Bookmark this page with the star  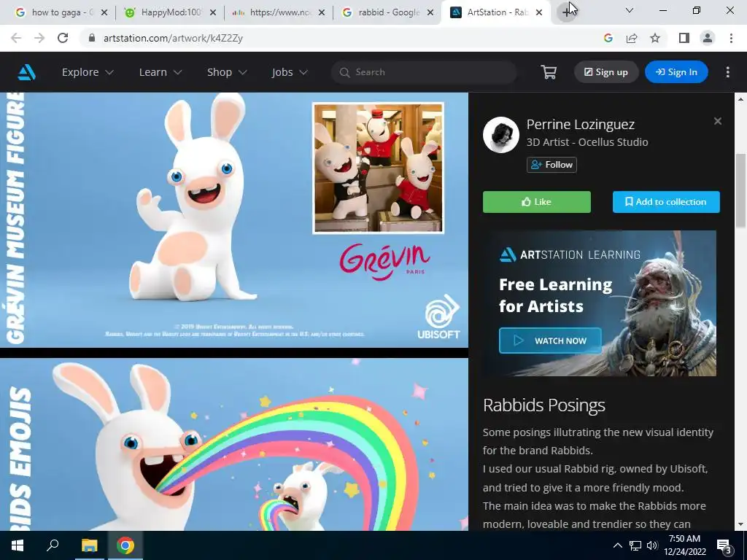pyautogui.click(x=655, y=38)
